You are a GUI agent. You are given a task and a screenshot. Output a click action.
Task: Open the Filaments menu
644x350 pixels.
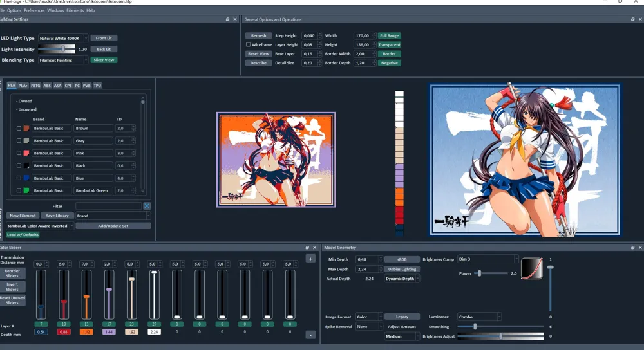[x=75, y=10]
